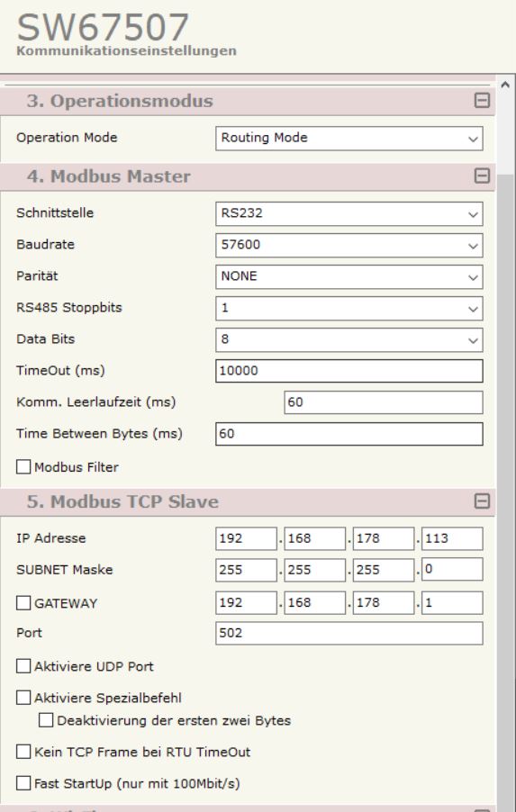The image size is (516, 812).
Task: Open the Baudrate dropdown showing 57600
Action: [349, 246]
